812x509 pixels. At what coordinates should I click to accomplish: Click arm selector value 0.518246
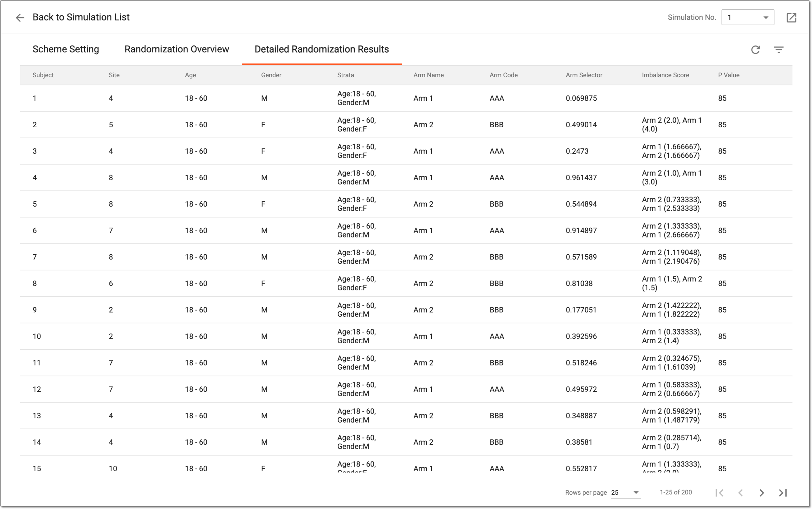(581, 363)
